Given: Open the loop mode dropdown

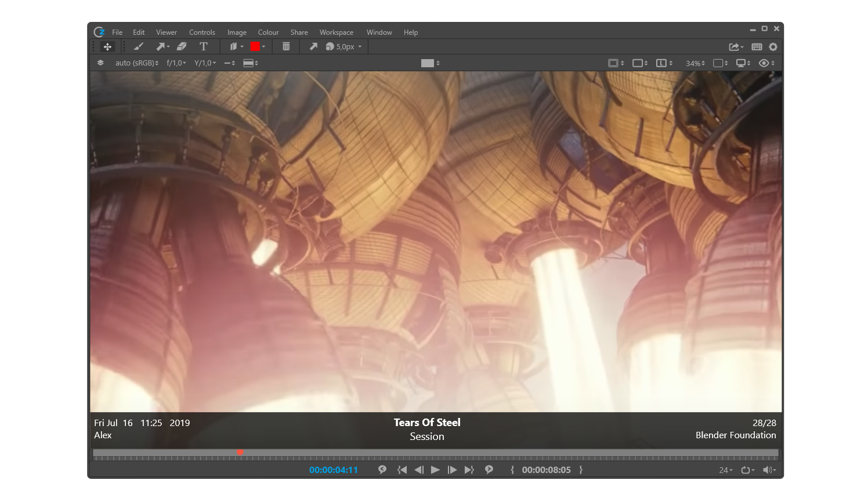Looking at the screenshot, I should pos(748,470).
